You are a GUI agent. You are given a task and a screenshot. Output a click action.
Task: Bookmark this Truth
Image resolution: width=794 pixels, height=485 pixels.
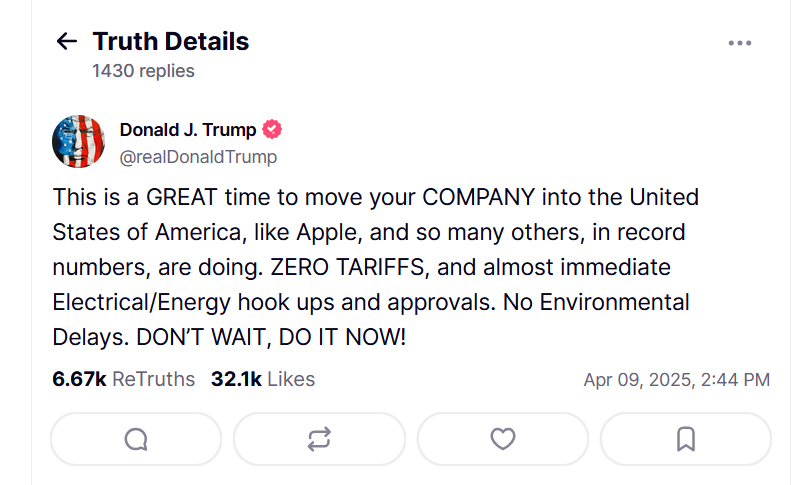tap(686, 439)
